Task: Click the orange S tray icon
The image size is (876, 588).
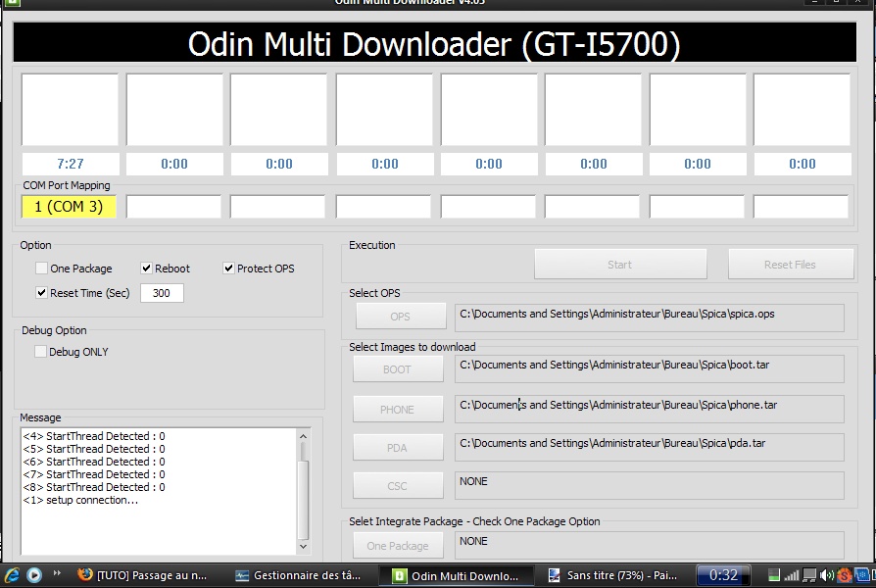Action: click(x=845, y=575)
